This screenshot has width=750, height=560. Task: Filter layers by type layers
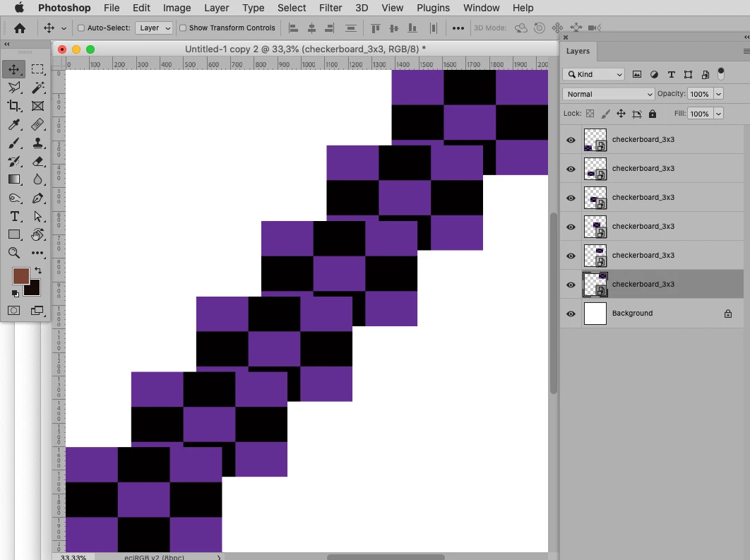pyautogui.click(x=671, y=74)
